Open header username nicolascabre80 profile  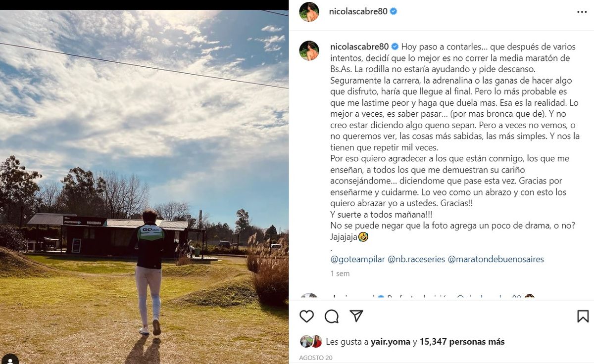point(358,11)
